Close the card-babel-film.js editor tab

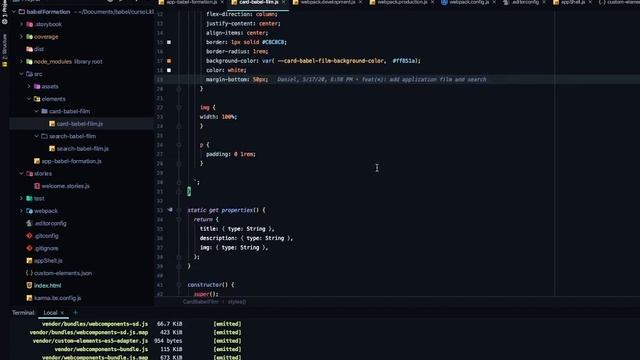coord(284,2)
